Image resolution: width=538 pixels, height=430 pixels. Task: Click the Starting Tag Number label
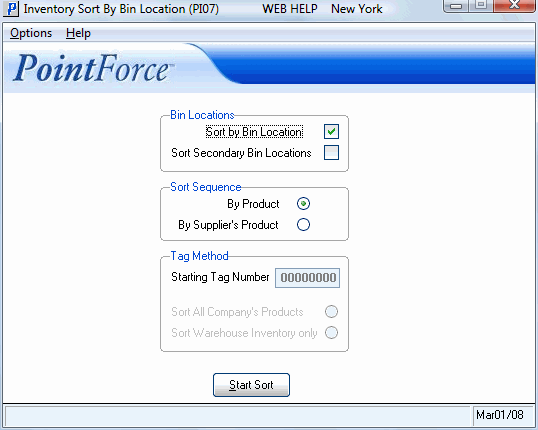tap(220, 277)
